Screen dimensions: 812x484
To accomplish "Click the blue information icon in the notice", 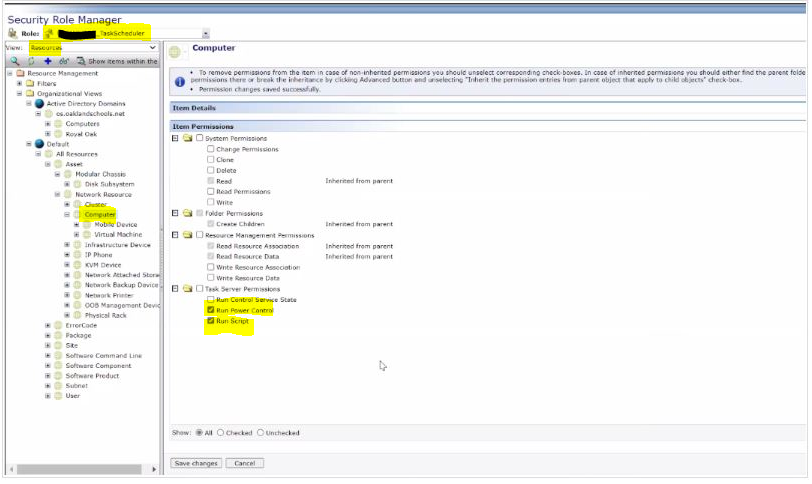I will (179, 81).
